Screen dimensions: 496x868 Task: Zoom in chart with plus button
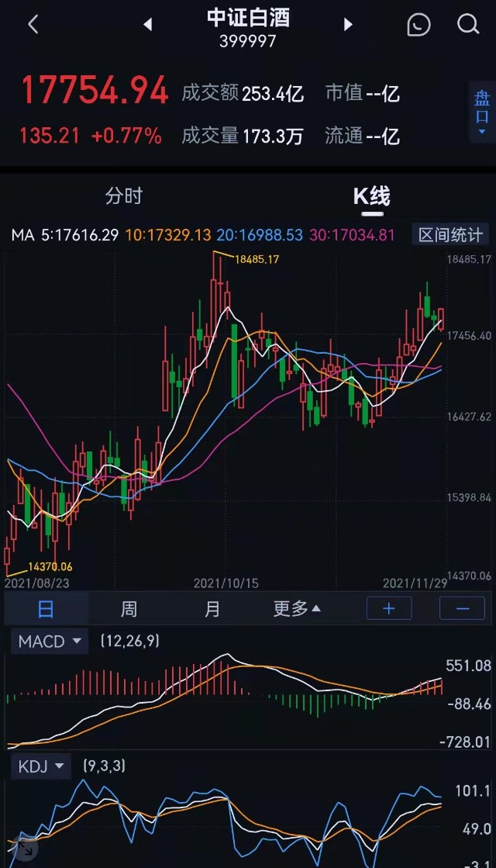click(x=389, y=608)
